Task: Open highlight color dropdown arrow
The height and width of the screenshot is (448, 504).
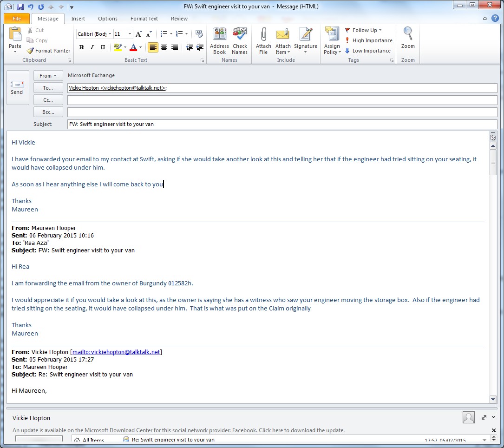Action: [x=125, y=47]
